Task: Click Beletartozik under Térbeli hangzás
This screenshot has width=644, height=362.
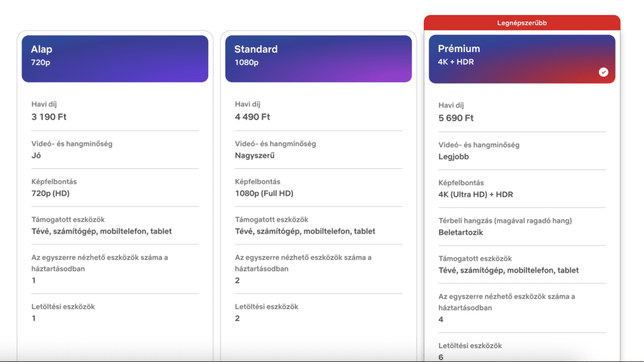Action: 462,232
